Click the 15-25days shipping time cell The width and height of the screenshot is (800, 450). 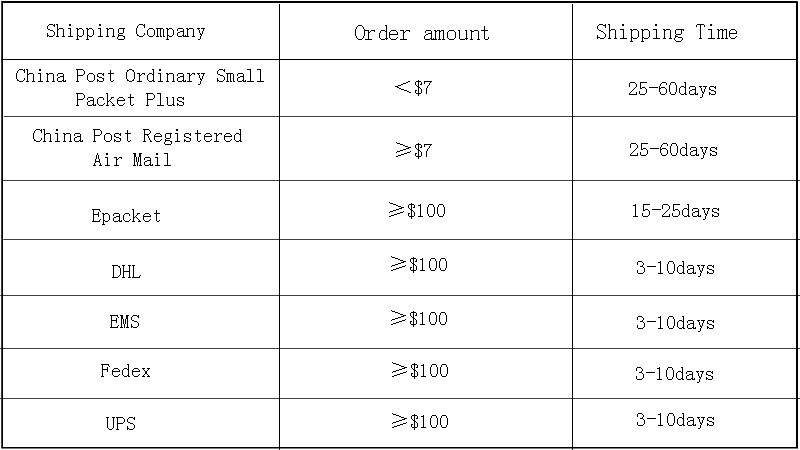click(675, 211)
